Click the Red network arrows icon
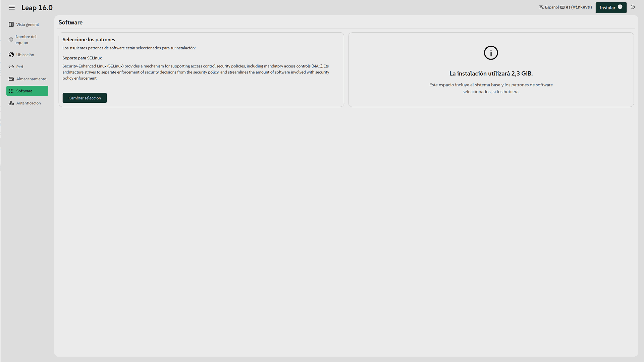 coord(11,67)
